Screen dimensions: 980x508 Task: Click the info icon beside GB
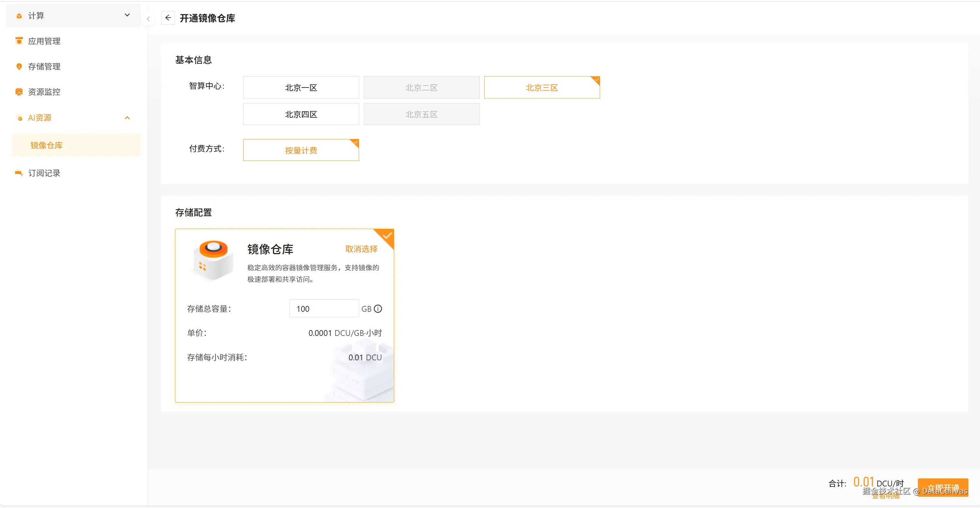pos(378,309)
